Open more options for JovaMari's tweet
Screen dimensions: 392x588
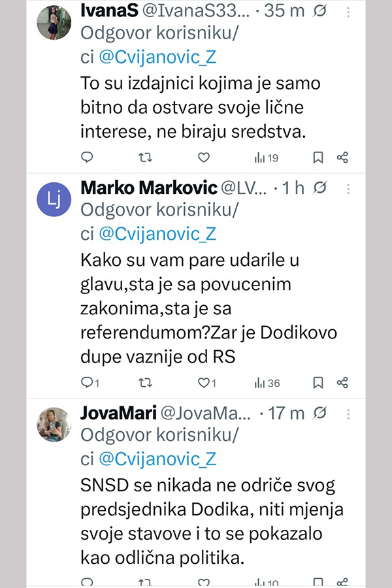[x=348, y=414]
